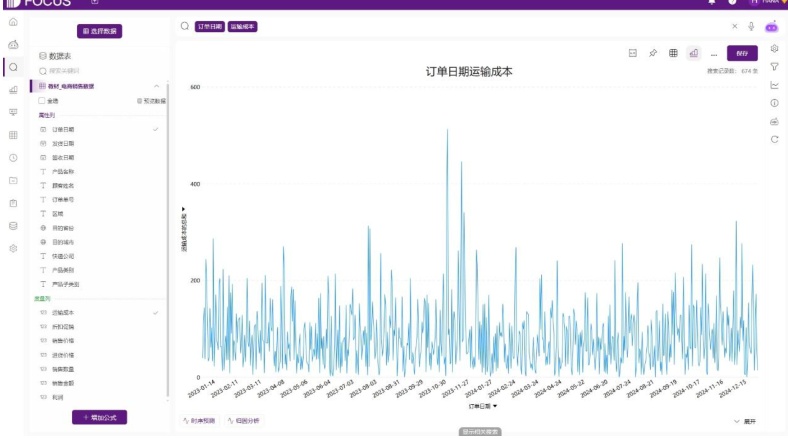Open the search module in left sidebar
Image resolution: width=788 pixels, height=439 pixels.
pos(14,67)
